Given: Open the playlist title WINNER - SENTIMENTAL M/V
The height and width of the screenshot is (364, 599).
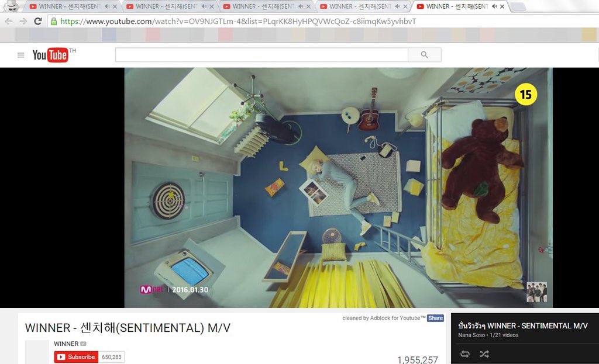Looking at the screenshot, I should [522, 326].
